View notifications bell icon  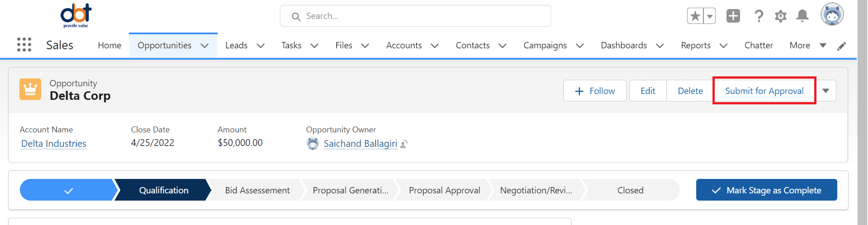[802, 16]
